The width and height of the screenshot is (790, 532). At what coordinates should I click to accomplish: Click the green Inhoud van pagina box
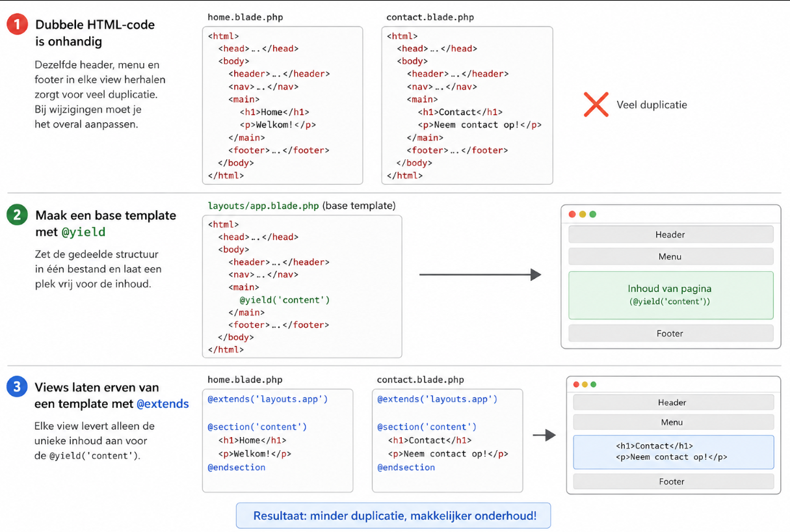(670, 295)
